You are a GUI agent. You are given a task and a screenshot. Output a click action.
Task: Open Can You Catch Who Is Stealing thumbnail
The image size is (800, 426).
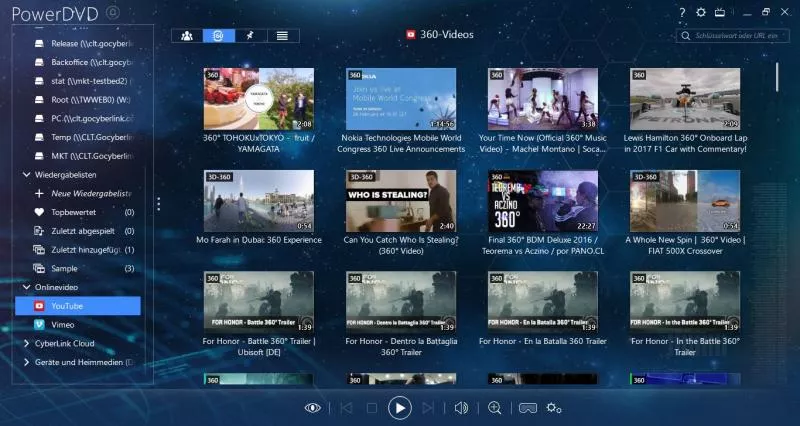(x=401, y=201)
